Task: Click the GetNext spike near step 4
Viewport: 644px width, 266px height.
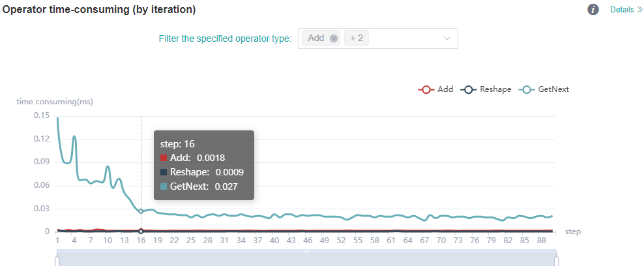Action: [x=74, y=137]
